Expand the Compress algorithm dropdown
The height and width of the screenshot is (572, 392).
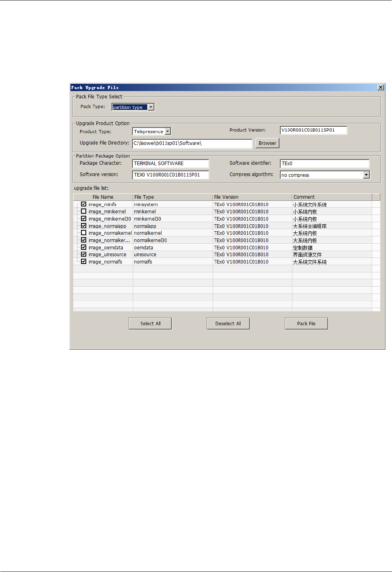(x=366, y=175)
